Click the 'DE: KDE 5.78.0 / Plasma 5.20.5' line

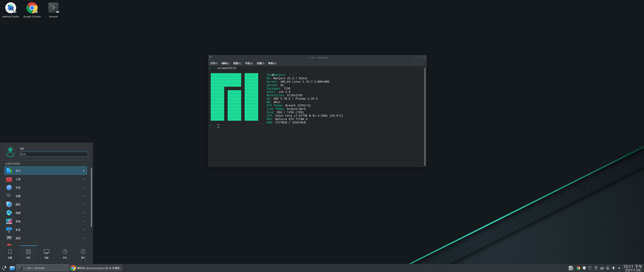(292, 99)
